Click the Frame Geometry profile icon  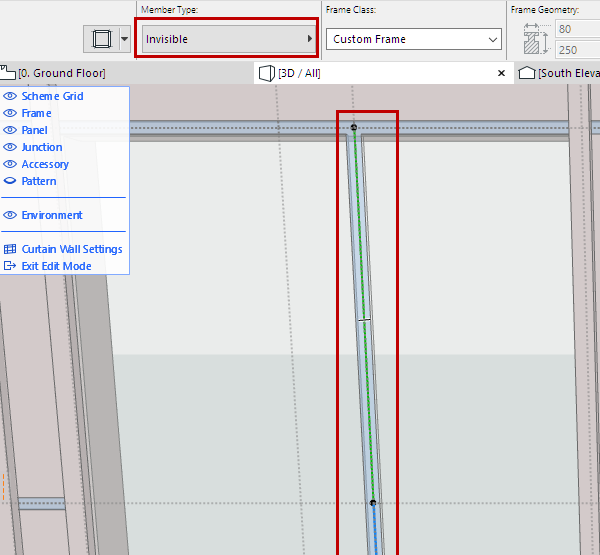(530, 39)
